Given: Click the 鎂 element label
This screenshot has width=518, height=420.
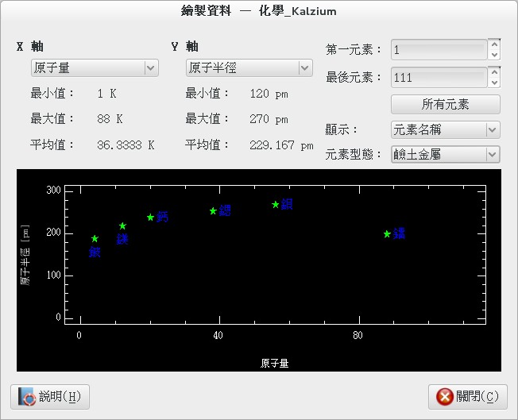Looking at the screenshot, I should 122,239.
